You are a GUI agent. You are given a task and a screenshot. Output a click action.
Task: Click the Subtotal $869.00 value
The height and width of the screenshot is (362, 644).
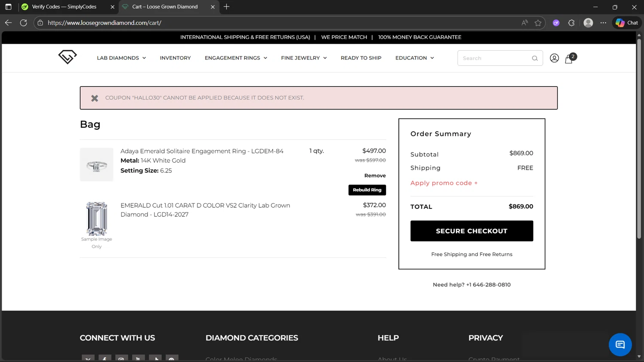pos(521,153)
